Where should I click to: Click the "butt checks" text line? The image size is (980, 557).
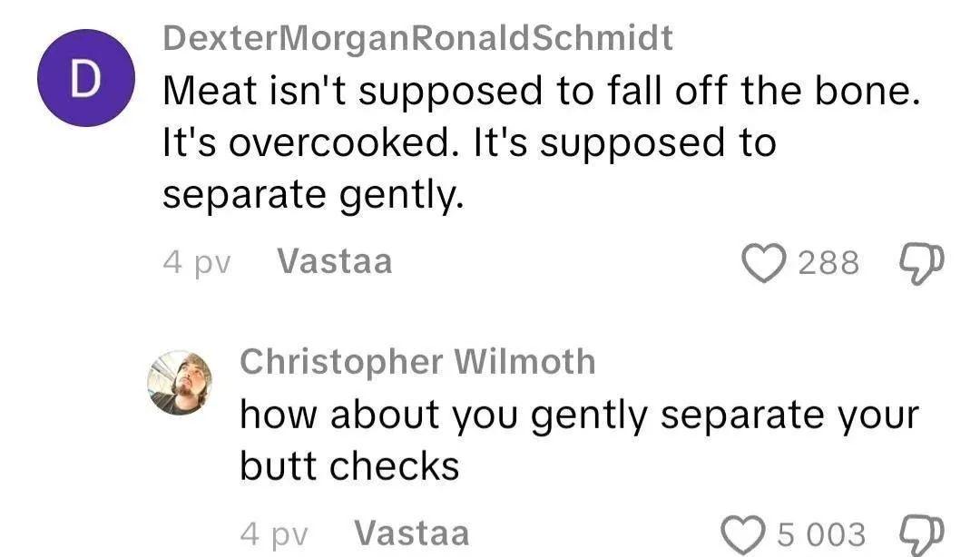coord(349,466)
